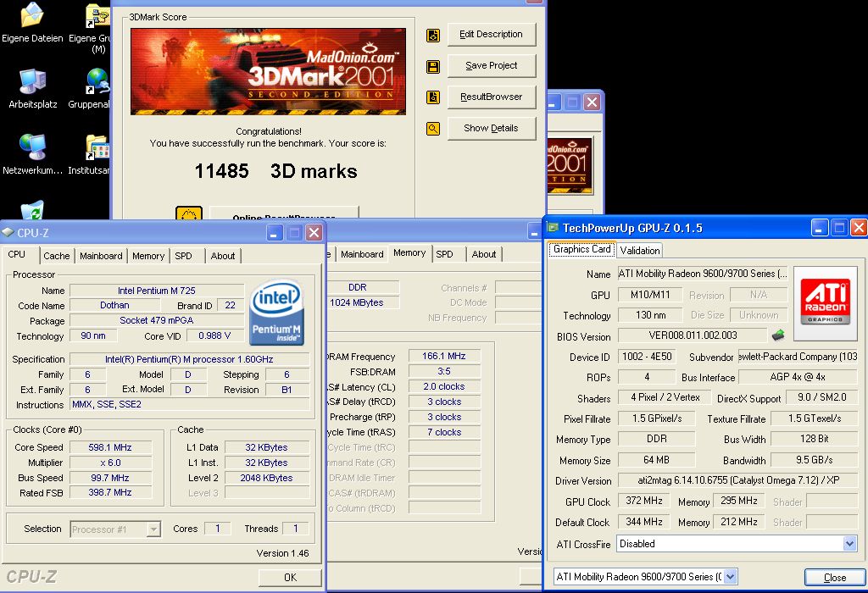Click the 11485 3D marks score
Screen dimensions: 868x593
point(275,171)
